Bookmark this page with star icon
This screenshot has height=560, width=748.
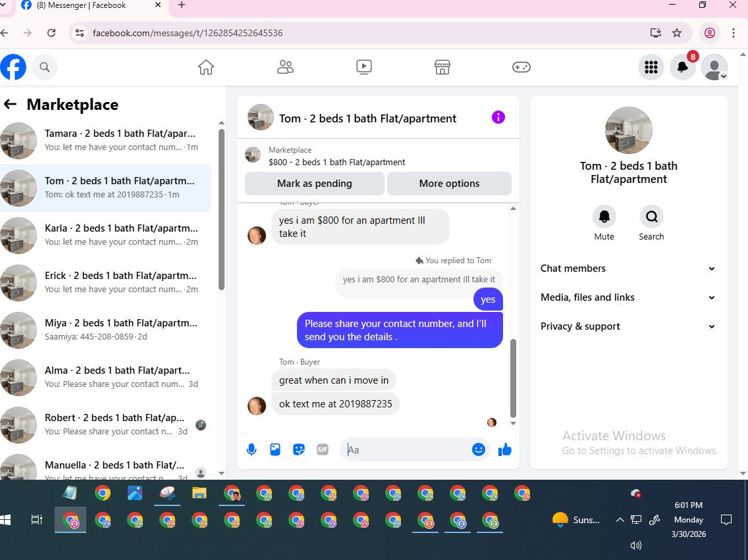point(677,33)
